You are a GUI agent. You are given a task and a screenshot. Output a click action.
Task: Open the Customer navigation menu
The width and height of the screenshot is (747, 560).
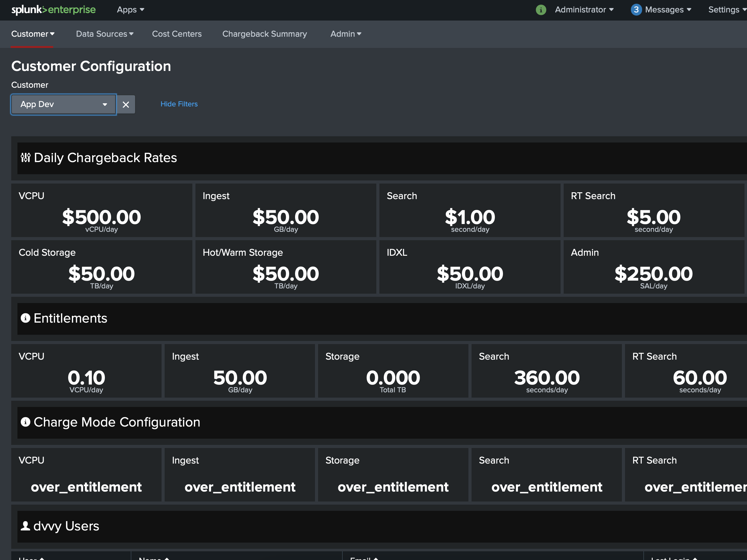(33, 34)
